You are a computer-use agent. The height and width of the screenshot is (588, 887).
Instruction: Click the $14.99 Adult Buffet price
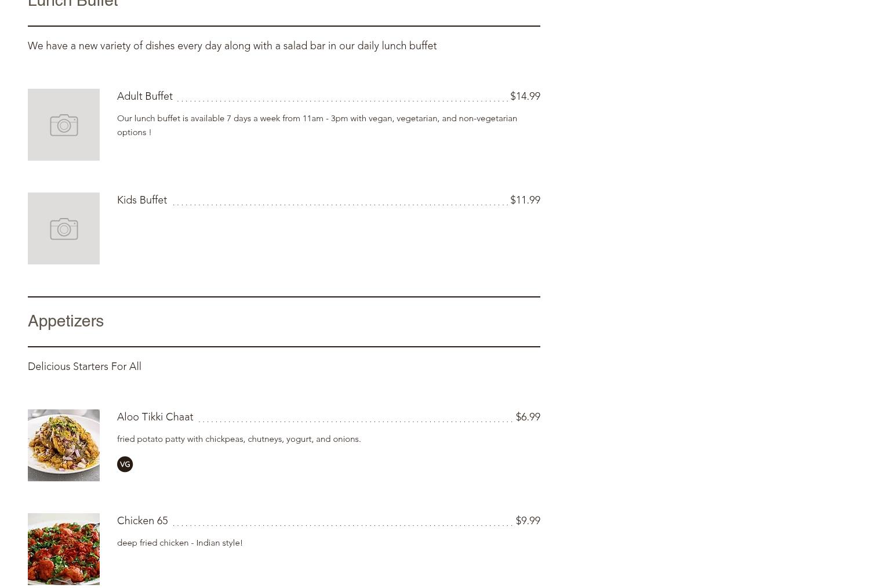tap(525, 96)
